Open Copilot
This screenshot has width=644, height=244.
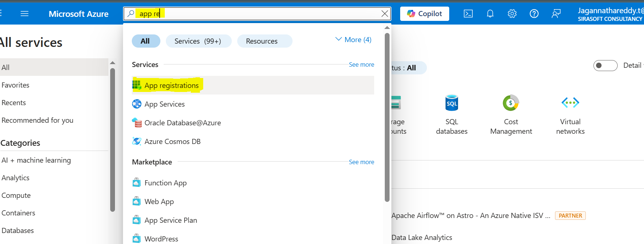424,14
